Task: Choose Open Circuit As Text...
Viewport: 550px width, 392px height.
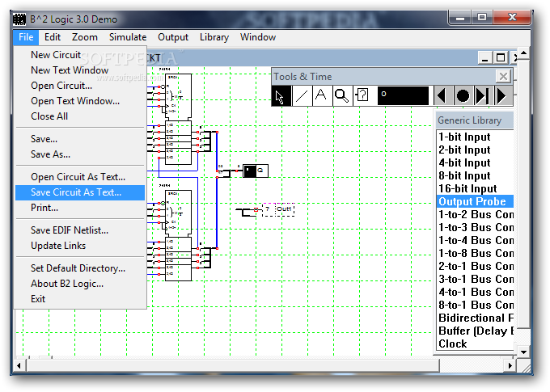Action: click(80, 177)
